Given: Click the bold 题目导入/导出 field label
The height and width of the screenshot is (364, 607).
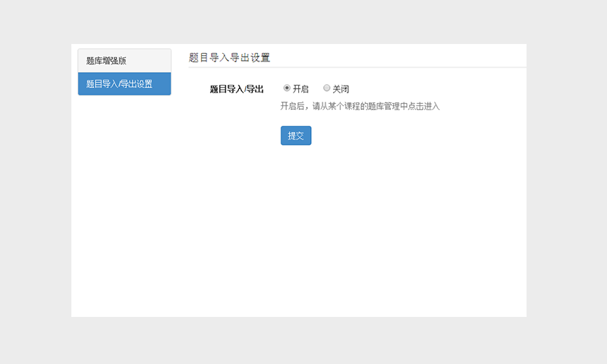Looking at the screenshot, I should [237, 89].
